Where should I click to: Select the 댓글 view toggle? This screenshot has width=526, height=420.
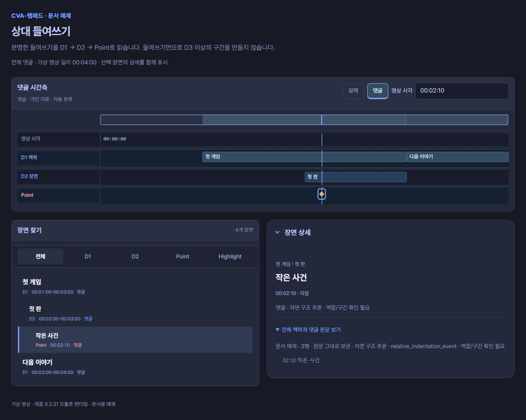pos(378,91)
